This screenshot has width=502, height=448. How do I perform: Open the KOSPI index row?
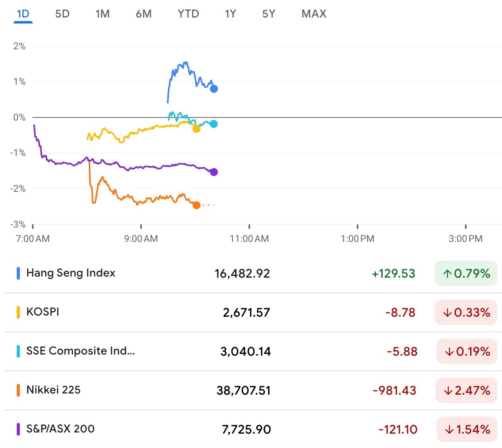(253, 312)
